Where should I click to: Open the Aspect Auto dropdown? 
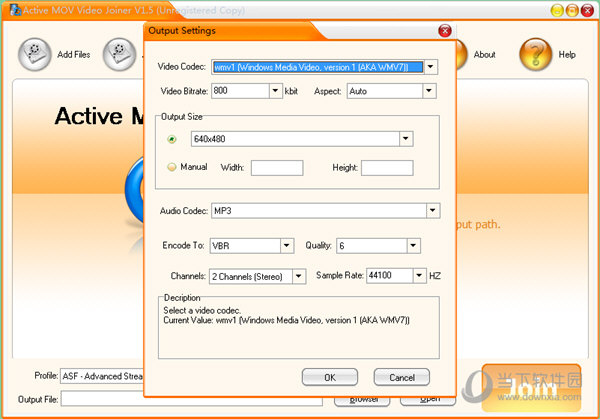(429, 91)
